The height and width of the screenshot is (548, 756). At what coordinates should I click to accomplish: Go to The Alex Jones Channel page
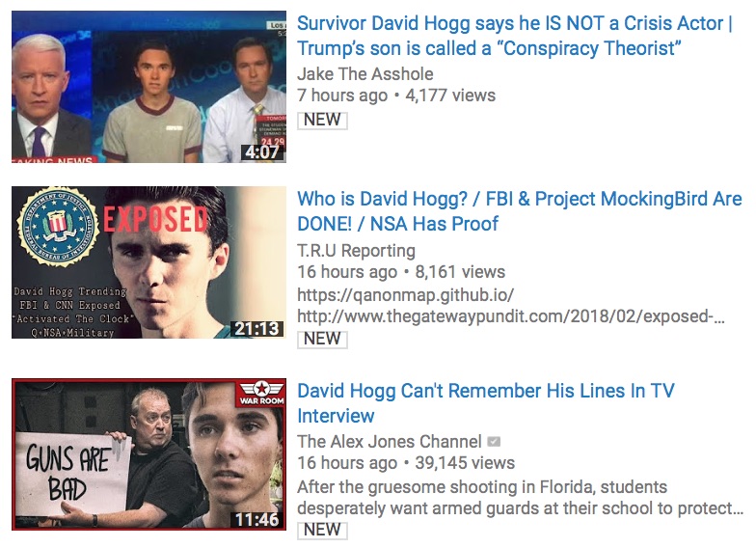(x=390, y=442)
